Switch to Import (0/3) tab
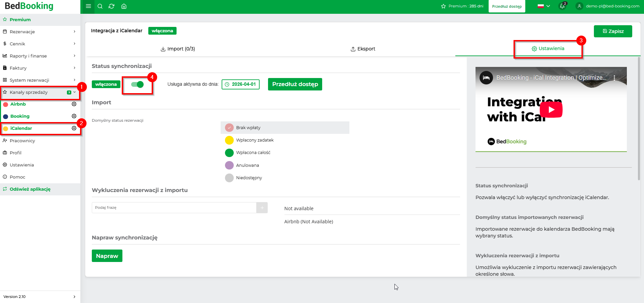The height and width of the screenshot is (303, 644). [178, 49]
